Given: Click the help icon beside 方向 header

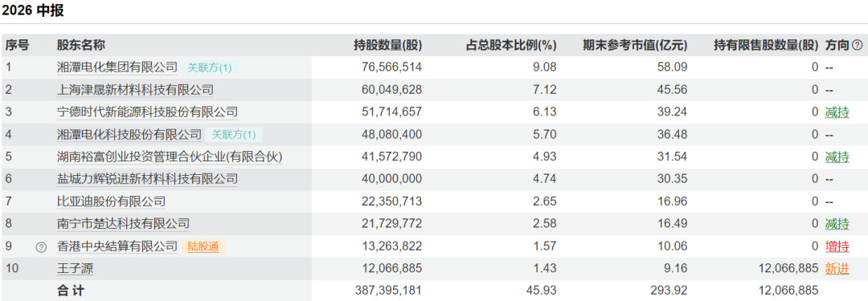Looking at the screenshot, I should tap(857, 46).
